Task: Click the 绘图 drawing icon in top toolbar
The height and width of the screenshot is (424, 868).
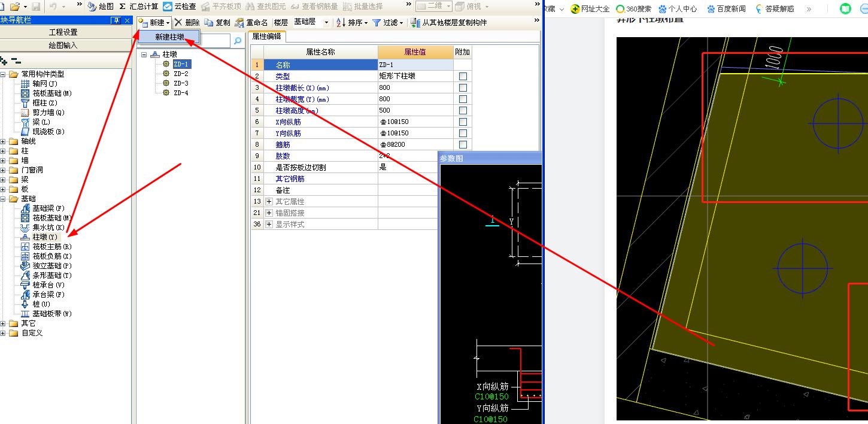Action: (92, 7)
